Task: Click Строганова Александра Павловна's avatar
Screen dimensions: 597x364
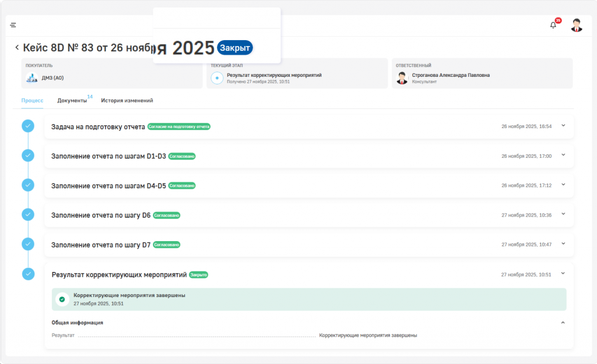Action: (x=402, y=77)
